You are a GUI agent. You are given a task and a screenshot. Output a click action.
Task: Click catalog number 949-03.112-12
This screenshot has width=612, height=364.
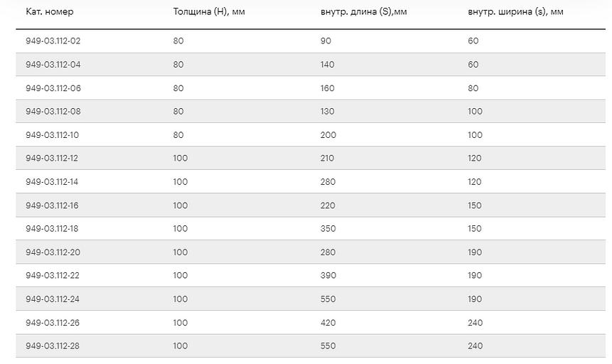click(x=53, y=159)
